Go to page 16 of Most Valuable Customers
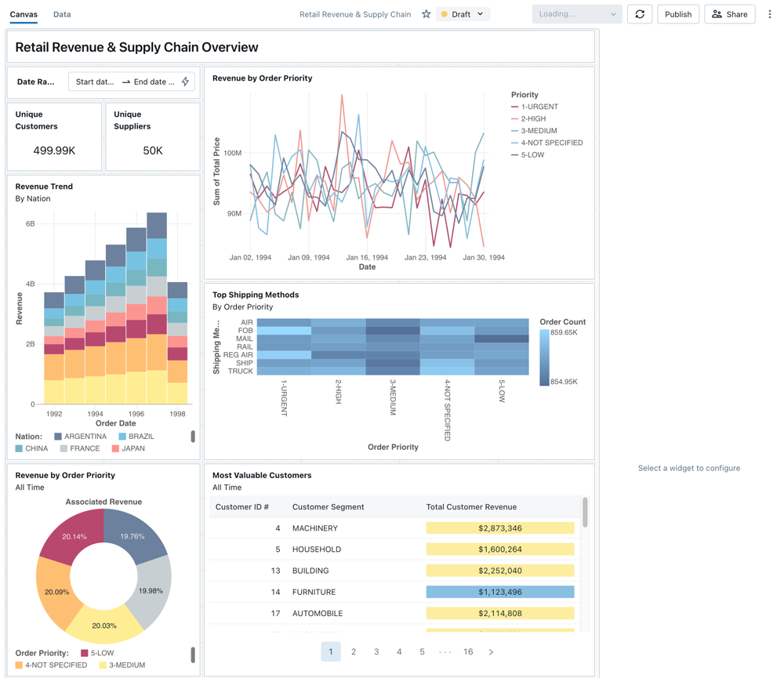 point(466,651)
